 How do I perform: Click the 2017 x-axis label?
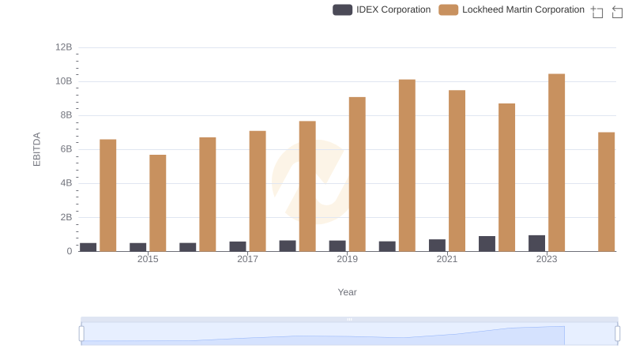pos(247,259)
